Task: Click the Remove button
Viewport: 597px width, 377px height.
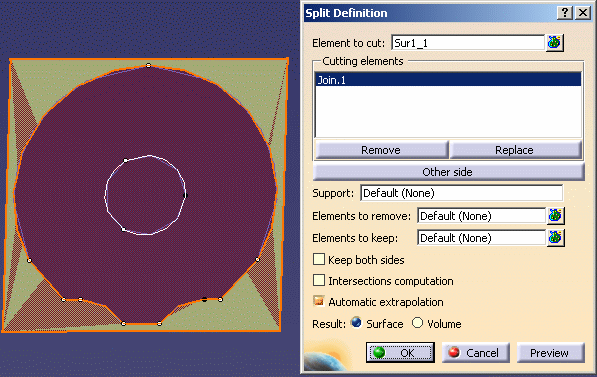Action: 381,150
